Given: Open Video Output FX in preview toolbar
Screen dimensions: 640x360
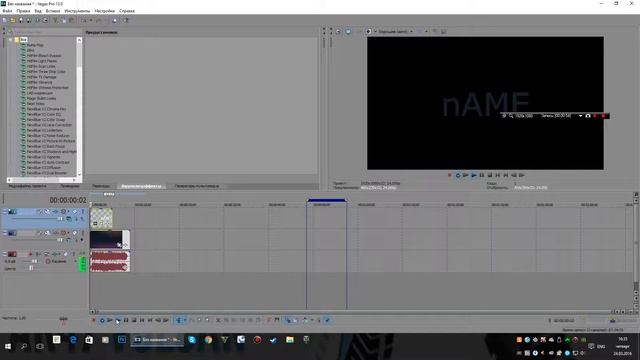Looking at the screenshot, I should [x=359, y=31].
